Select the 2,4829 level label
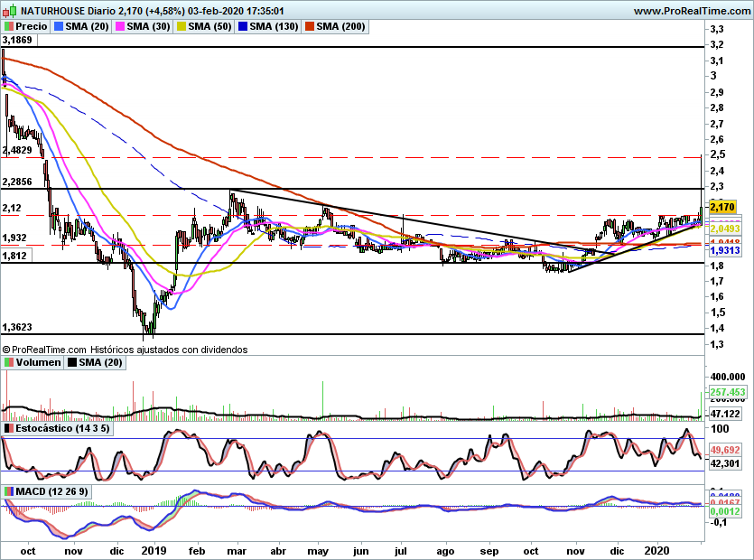754x560 pixels. coord(17,150)
